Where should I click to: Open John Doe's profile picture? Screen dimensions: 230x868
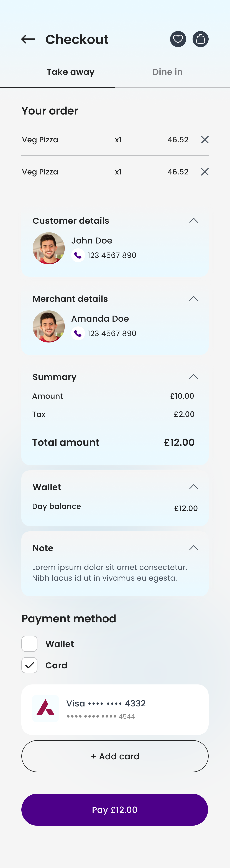point(48,248)
